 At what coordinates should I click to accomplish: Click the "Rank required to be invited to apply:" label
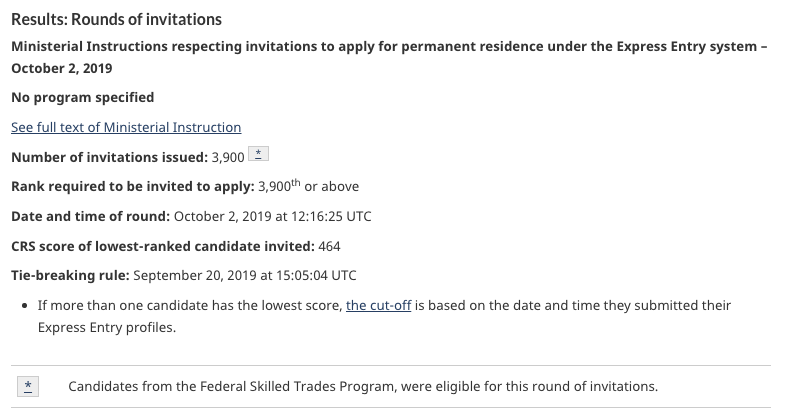[x=132, y=186]
